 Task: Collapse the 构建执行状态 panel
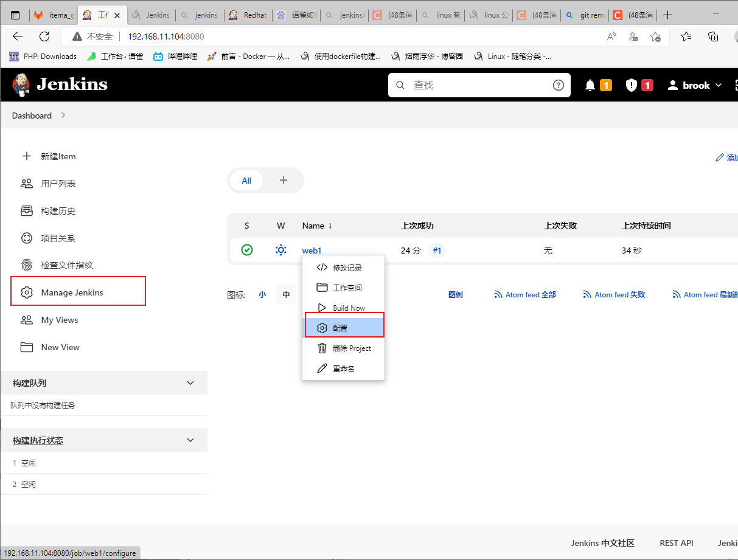pyautogui.click(x=190, y=440)
